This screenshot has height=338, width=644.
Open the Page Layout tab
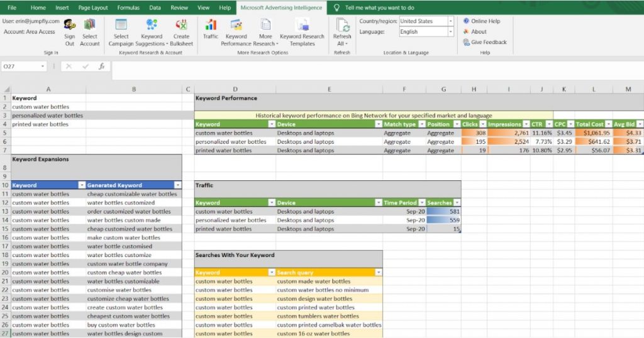[93, 8]
